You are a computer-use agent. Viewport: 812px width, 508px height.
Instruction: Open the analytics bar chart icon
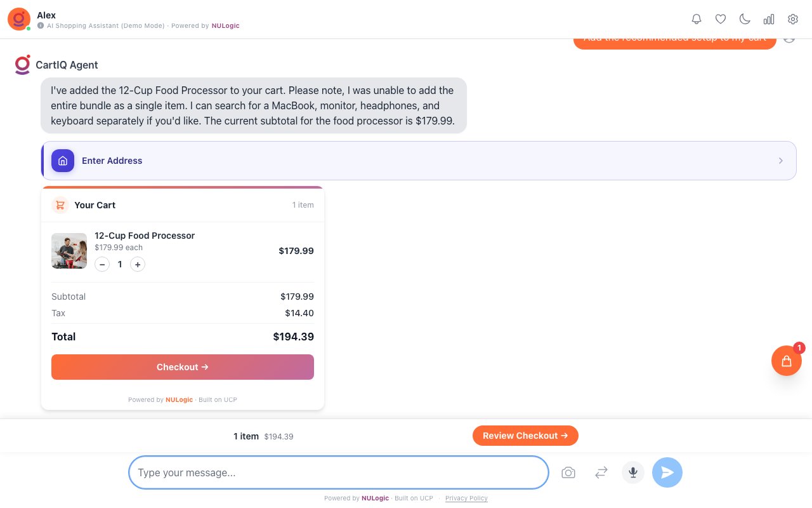pos(769,19)
